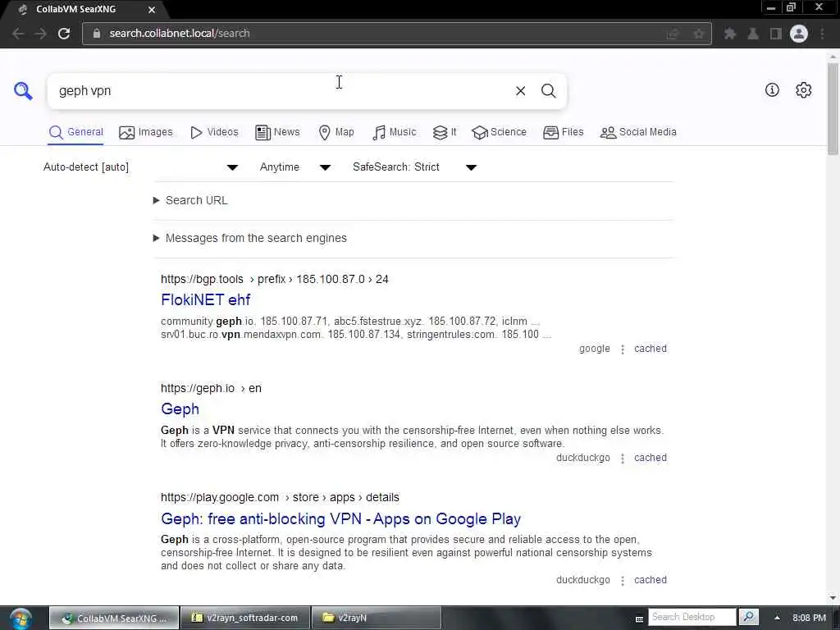This screenshot has width=840, height=630.
Task: Open FlokiNET result options dots
Action: click(x=622, y=349)
